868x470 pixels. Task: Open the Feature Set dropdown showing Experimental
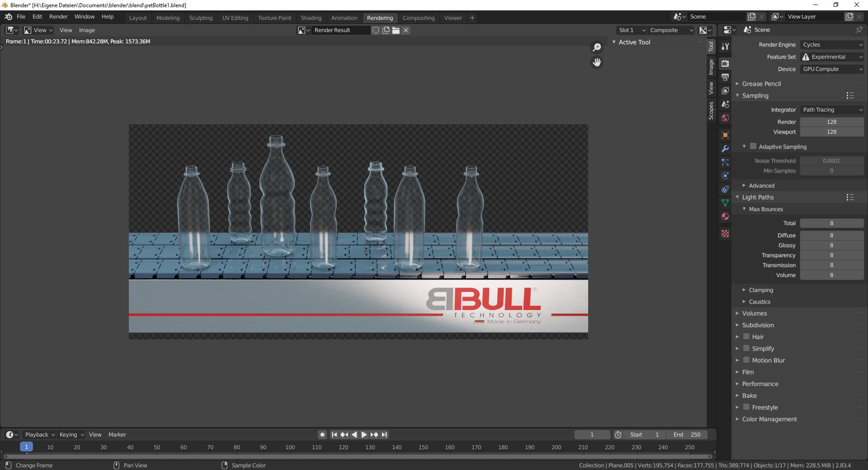click(832, 57)
